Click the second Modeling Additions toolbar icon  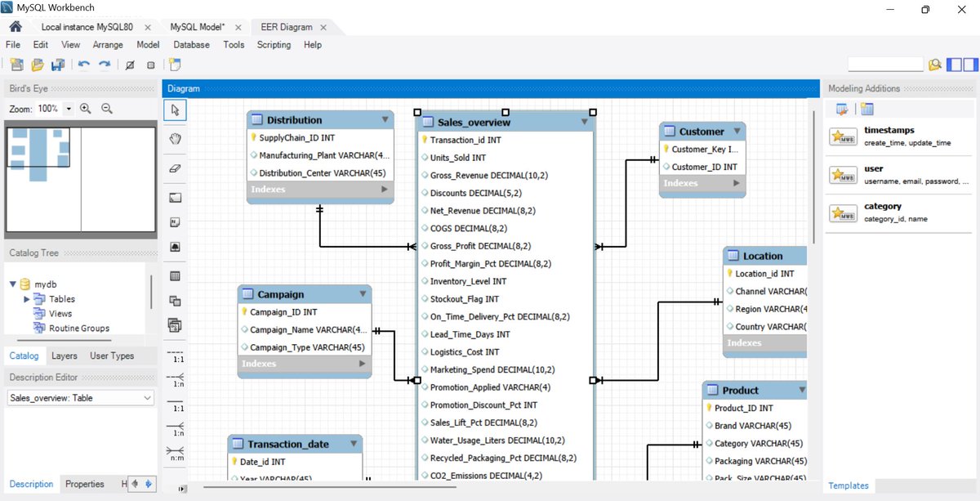click(866, 110)
